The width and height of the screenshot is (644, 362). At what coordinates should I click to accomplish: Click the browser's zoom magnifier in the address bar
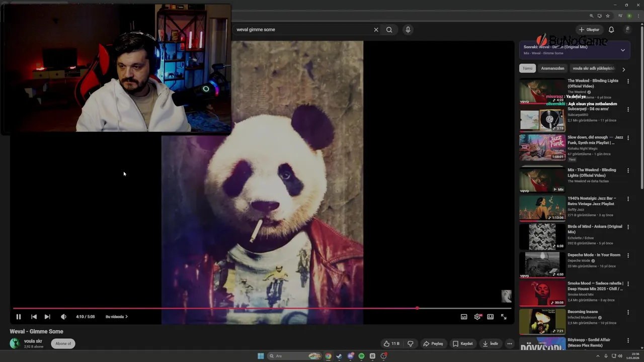(x=592, y=16)
